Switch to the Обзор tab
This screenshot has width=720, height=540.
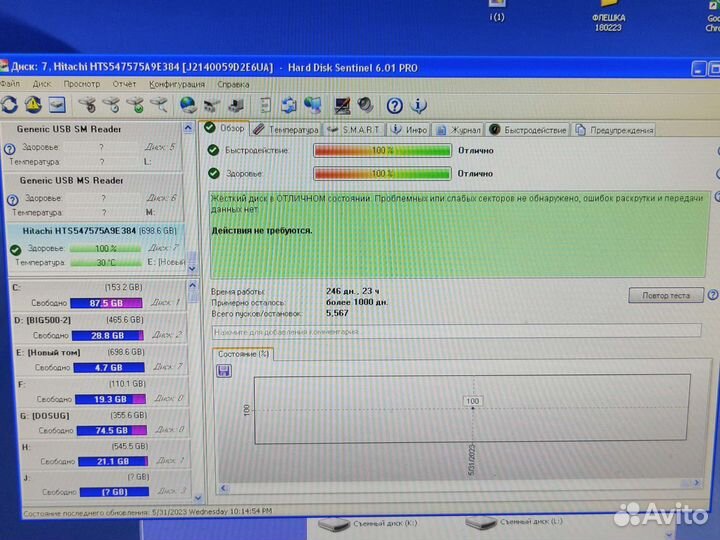point(225,129)
